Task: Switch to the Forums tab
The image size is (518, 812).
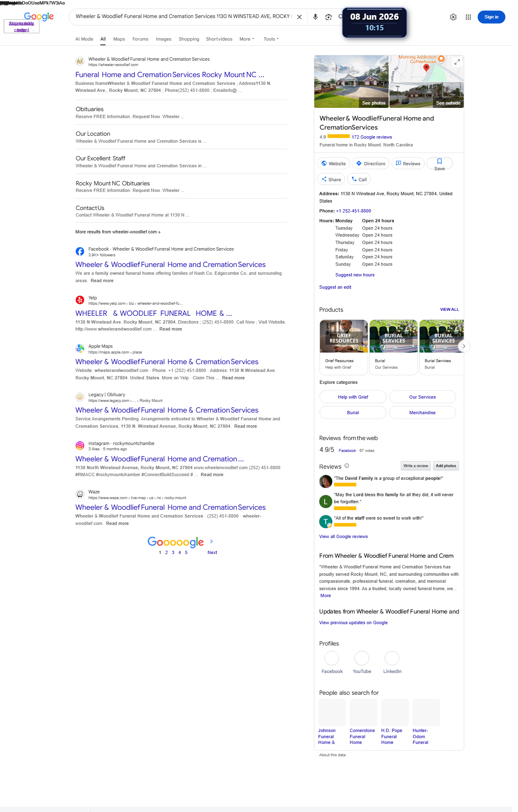Action: (140, 39)
